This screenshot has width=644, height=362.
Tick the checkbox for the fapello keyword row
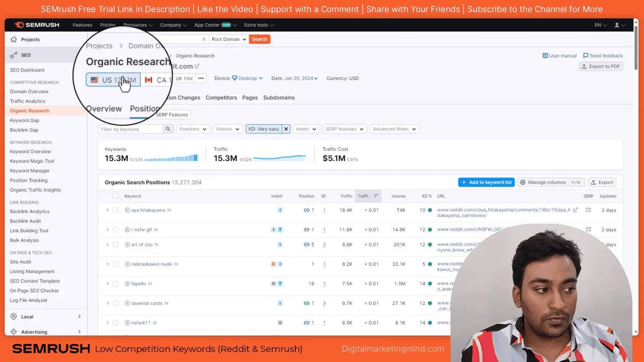pyautogui.click(x=115, y=283)
